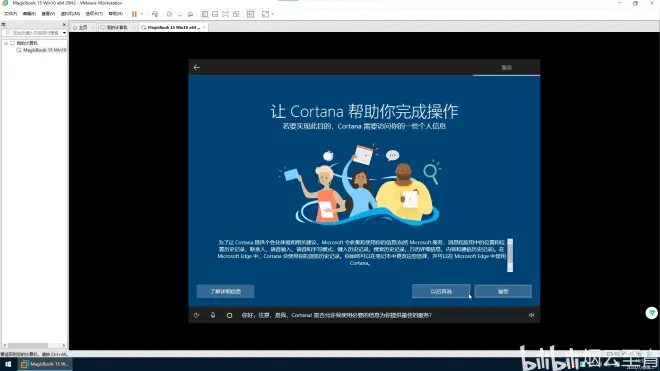660x371 pixels.
Task: Close the library panel with its X
Action: (64, 24)
